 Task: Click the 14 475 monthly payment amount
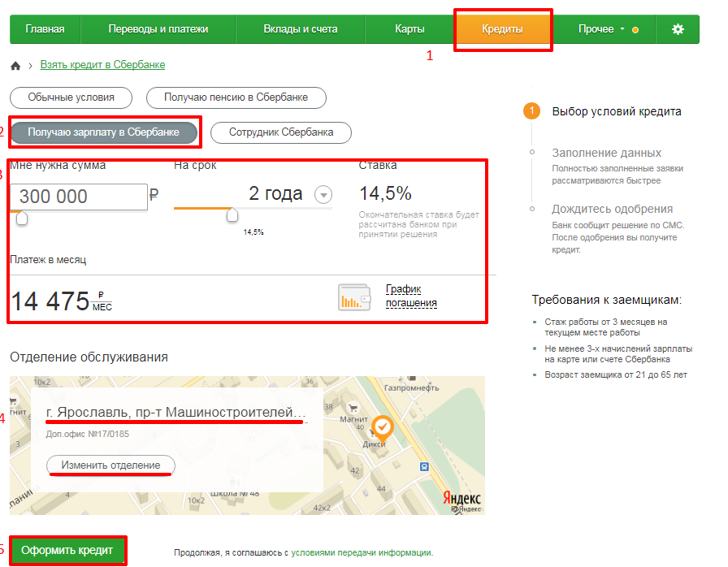[x=50, y=301]
